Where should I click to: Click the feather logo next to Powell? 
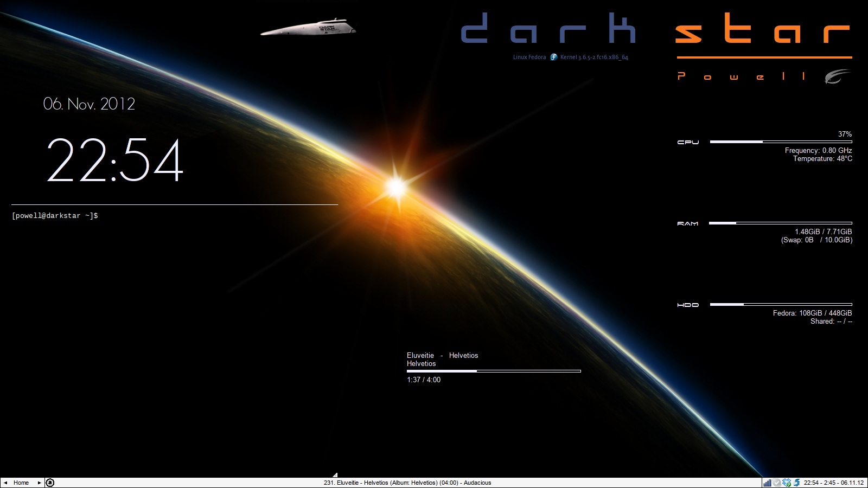pyautogui.click(x=838, y=76)
